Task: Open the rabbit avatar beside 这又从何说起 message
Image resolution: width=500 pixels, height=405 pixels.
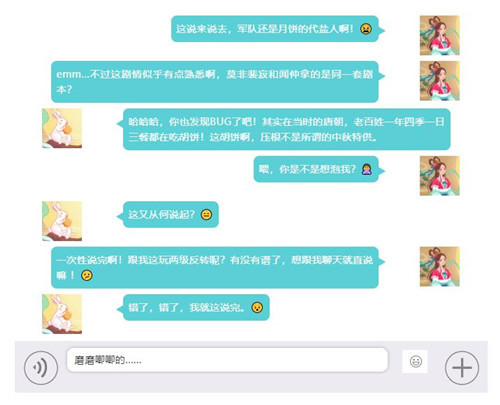Action: coord(62,221)
